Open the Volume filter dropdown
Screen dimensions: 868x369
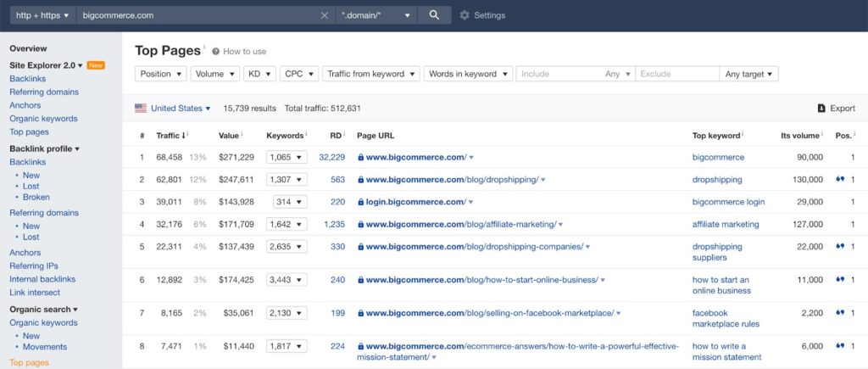coord(214,74)
